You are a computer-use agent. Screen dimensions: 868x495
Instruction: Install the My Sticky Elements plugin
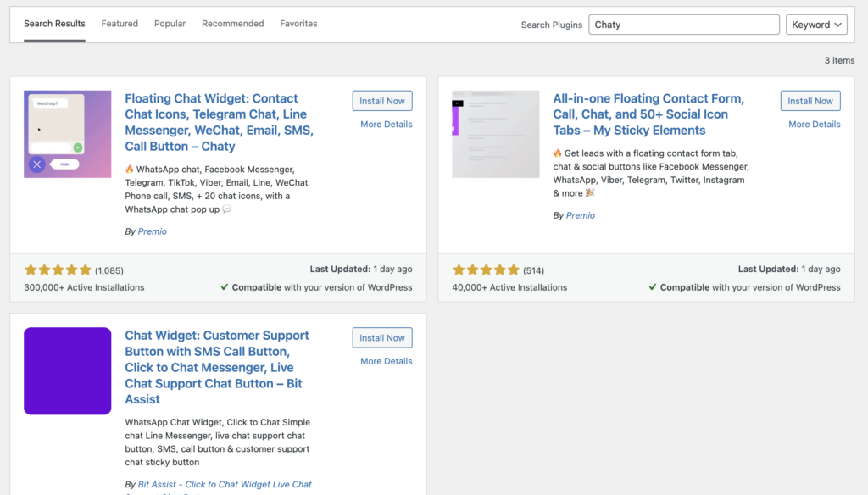810,100
